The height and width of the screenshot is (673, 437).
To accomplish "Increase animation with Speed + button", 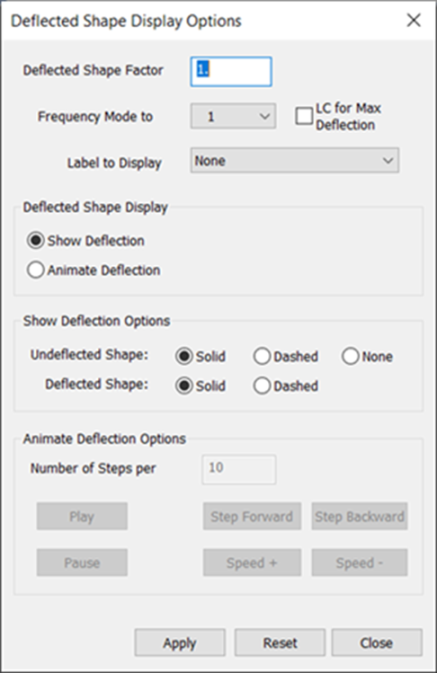I will pos(252,562).
